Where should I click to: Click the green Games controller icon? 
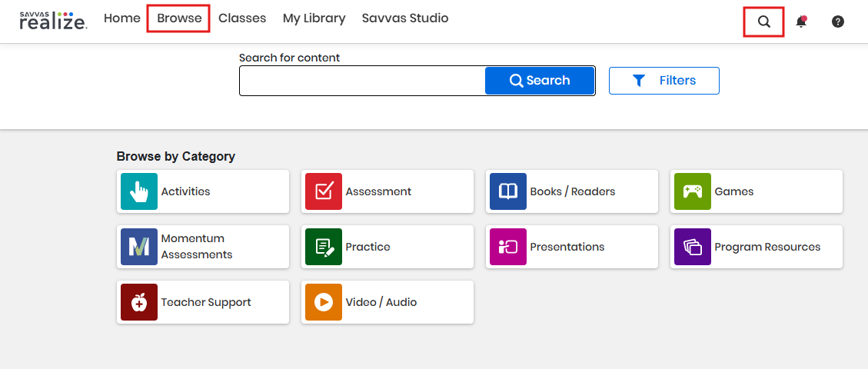[x=693, y=191]
